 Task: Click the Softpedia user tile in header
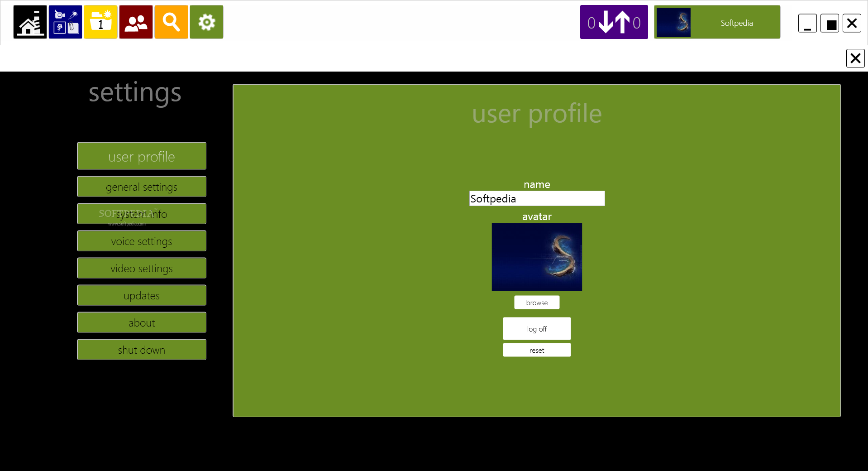coord(717,22)
